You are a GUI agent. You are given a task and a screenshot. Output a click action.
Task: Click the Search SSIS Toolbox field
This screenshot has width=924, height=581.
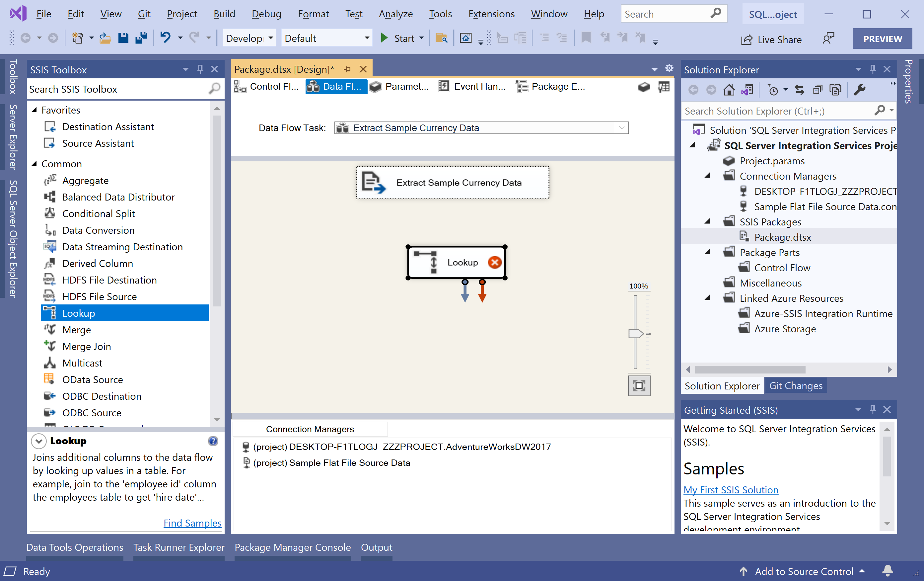pyautogui.click(x=117, y=89)
